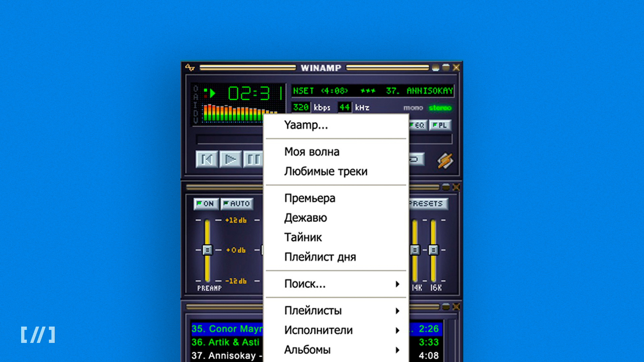Toggle the equalizer AUTO button
644x362 pixels.
click(x=237, y=204)
